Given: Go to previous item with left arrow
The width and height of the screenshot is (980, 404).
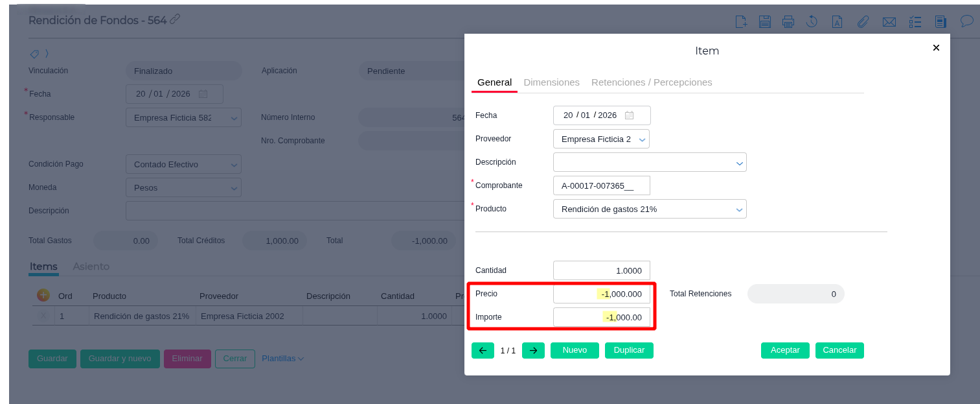Looking at the screenshot, I should (x=483, y=350).
